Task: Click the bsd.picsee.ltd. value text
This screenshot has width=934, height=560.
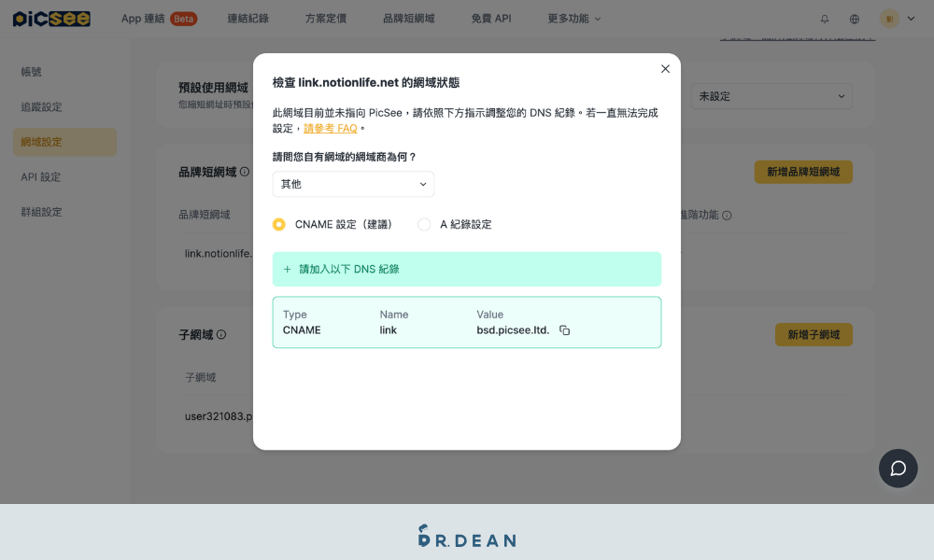Action: click(513, 330)
